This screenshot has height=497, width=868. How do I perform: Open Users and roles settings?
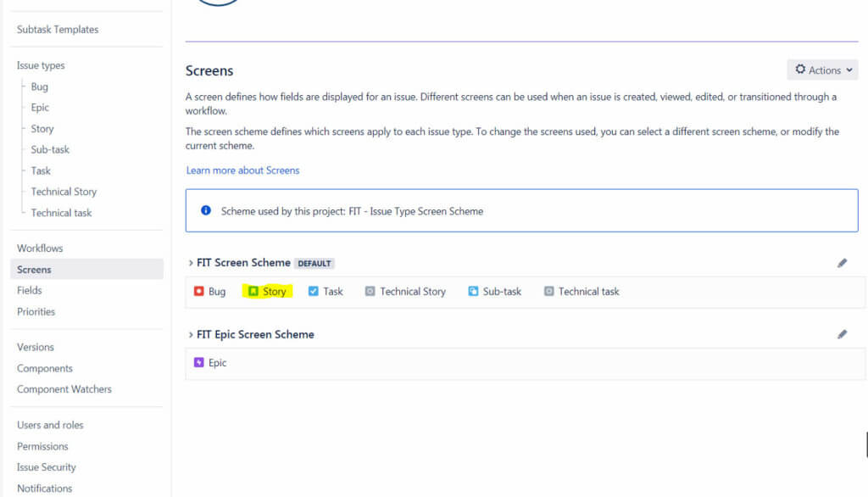50,425
